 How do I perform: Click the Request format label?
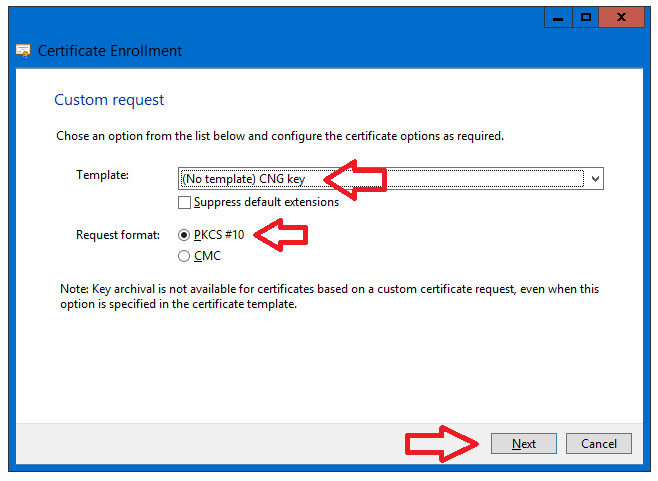(118, 235)
